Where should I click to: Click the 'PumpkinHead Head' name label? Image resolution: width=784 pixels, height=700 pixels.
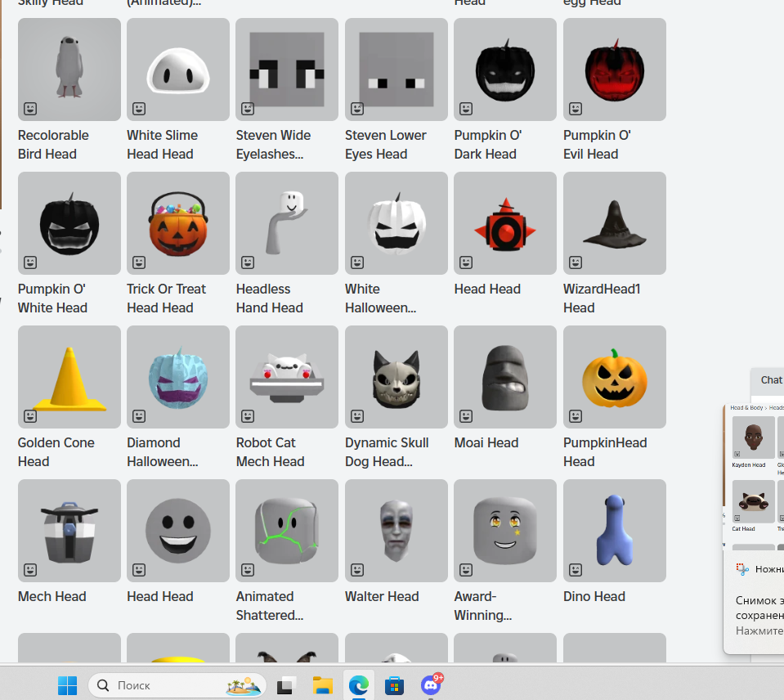[x=605, y=452]
